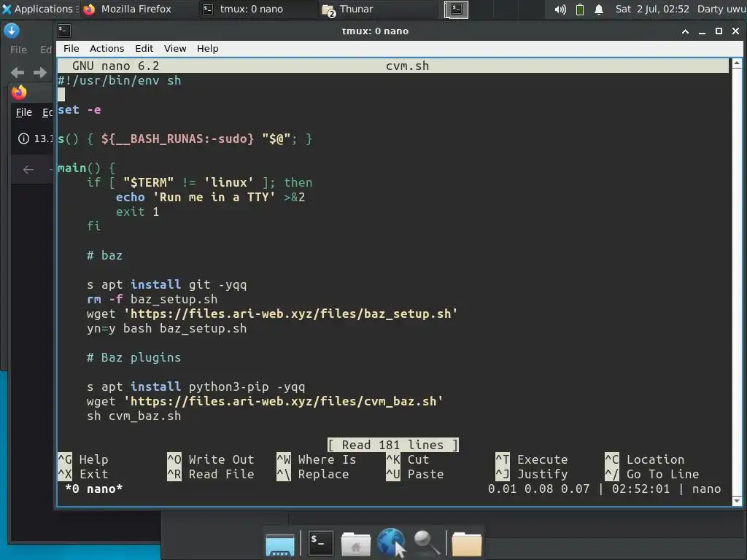
Task: Click the ^K Cut shortcut label
Action: 408,459
